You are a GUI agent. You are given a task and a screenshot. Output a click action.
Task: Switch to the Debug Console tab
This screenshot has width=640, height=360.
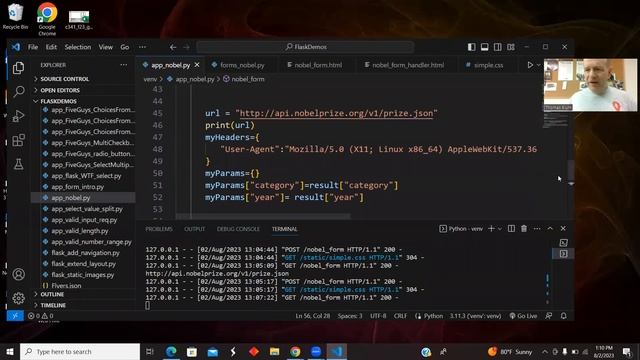pos(238,229)
